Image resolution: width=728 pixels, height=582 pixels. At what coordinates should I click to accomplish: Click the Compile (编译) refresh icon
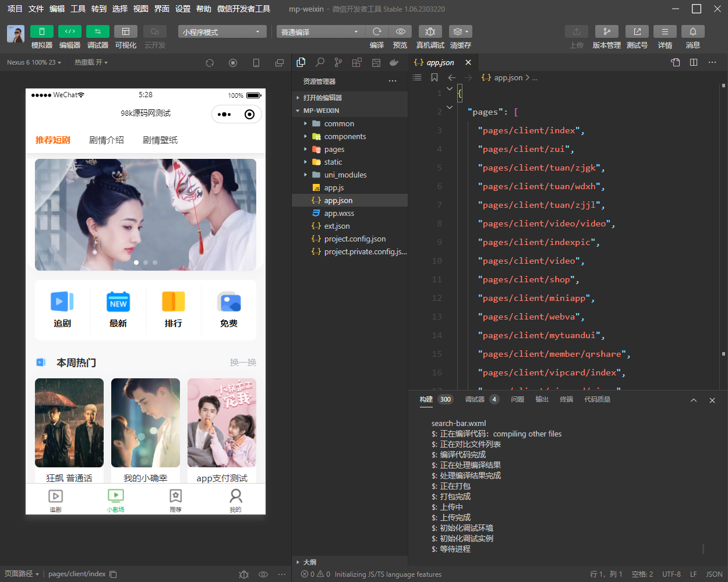coord(377,31)
